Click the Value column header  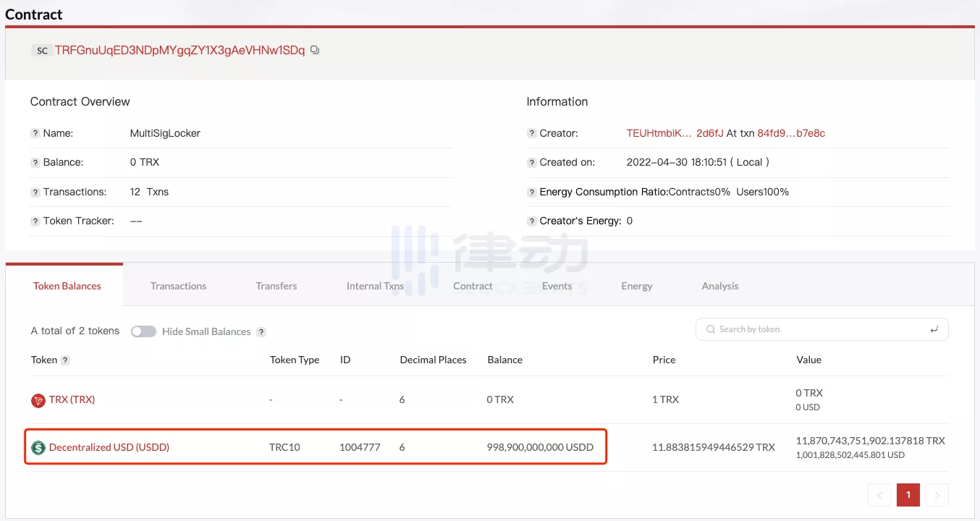click(808, 360)
